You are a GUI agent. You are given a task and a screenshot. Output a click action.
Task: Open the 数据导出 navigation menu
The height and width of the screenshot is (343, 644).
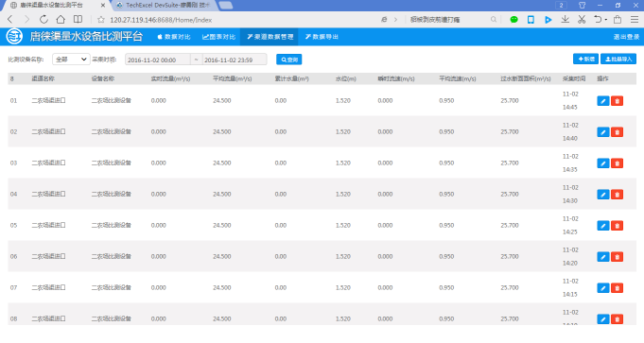click(x=322, y=37)
